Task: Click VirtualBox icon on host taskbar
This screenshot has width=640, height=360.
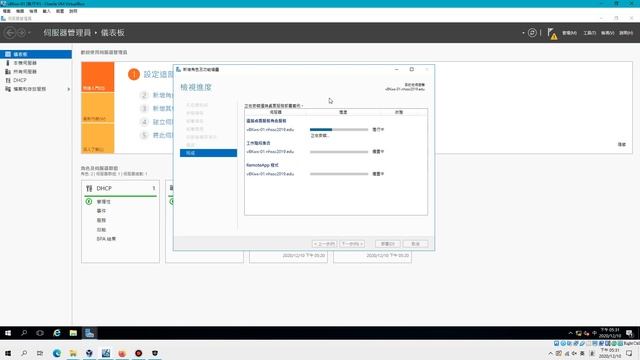Action: tap(89, 353)
